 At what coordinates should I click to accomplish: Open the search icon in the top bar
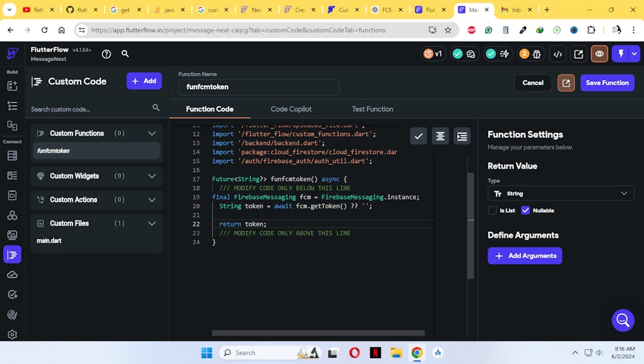(126, 54)
